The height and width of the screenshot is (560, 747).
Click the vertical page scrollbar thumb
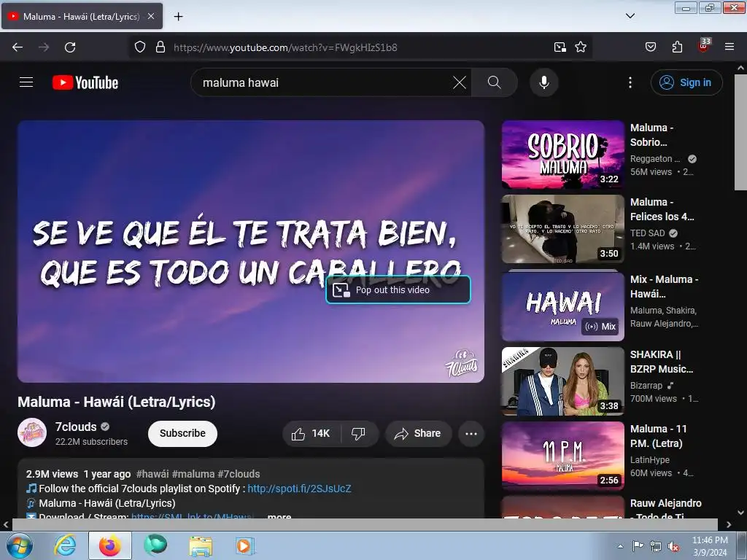coord(741,132)
